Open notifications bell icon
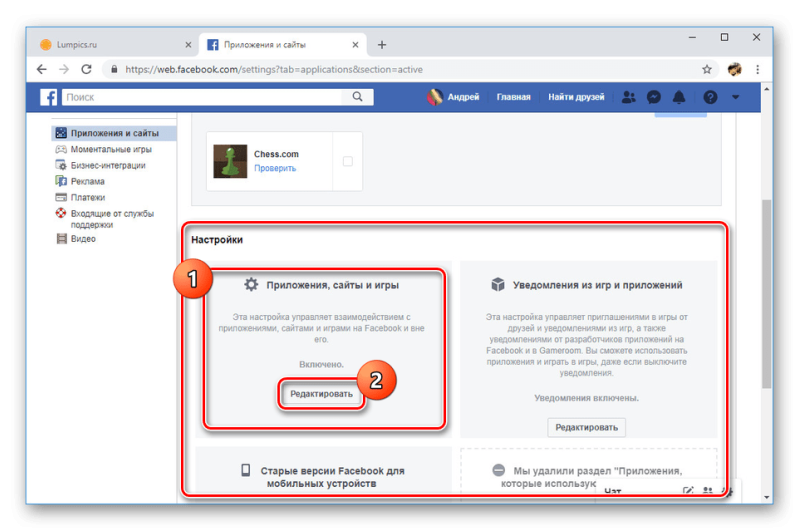800x531 pixels. point(679,97)
